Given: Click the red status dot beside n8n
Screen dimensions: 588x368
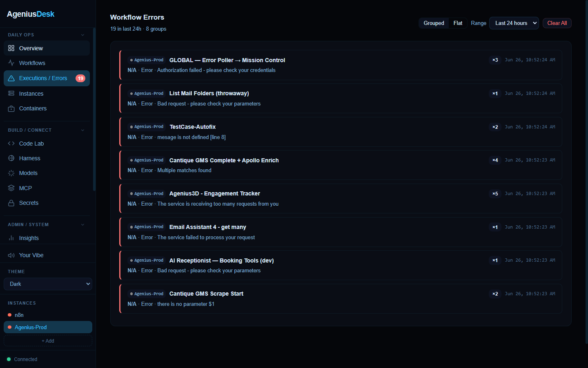Looking at the screenshot, I should pos(9,315).
